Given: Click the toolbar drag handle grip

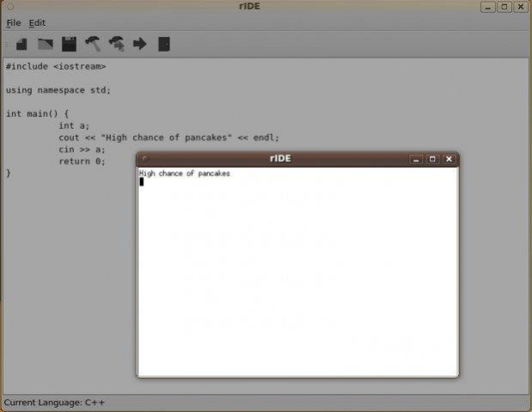Looking at the screenshot, I should (x=7, y=44).
